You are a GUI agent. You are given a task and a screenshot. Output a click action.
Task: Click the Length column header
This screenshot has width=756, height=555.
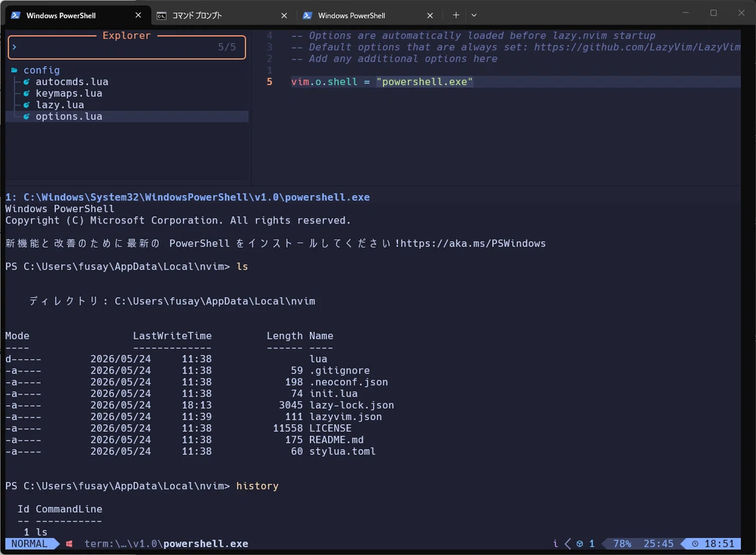click(x=285, y=336)
